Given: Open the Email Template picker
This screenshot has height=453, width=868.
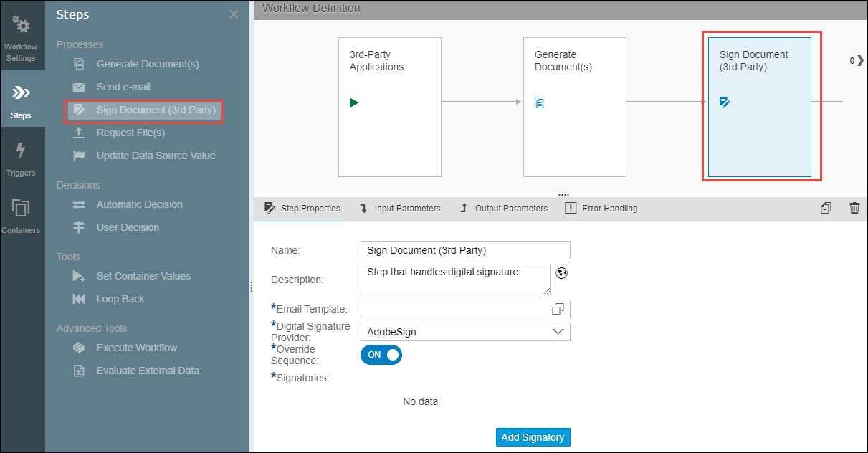Looking at the screenshot, I should click(558, 309).
